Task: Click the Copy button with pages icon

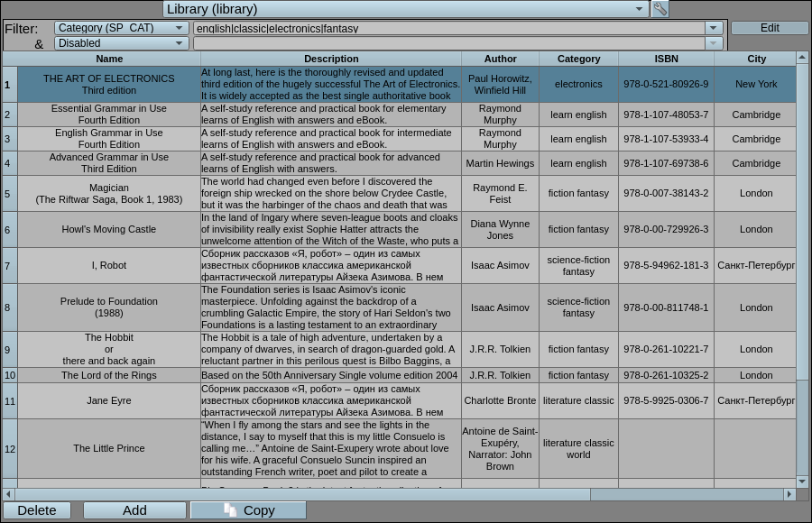Action: click(249, 510)
